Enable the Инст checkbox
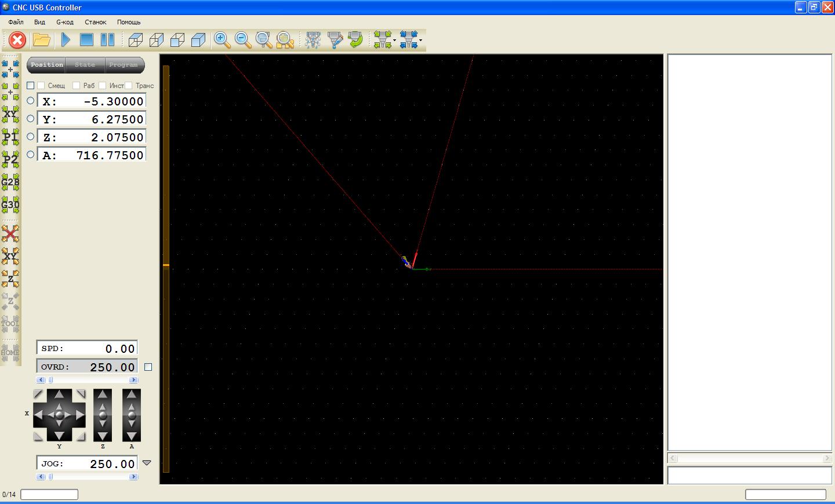 click(x=103, y=85)
